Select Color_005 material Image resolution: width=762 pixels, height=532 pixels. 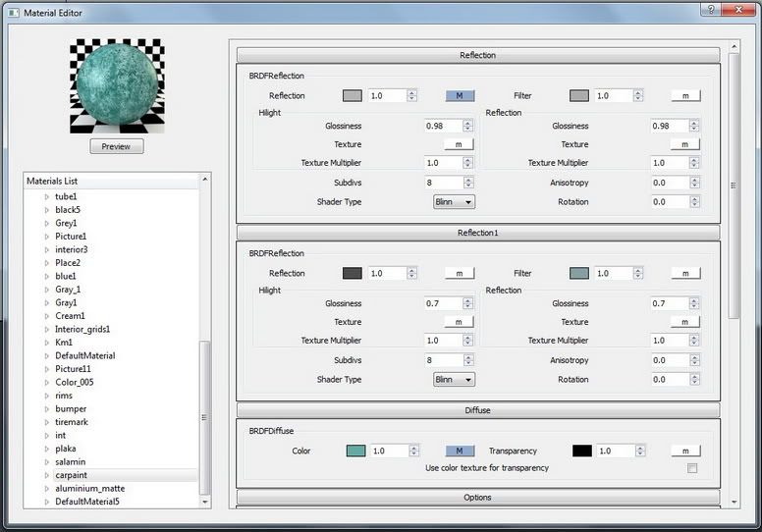coord(75,383)
